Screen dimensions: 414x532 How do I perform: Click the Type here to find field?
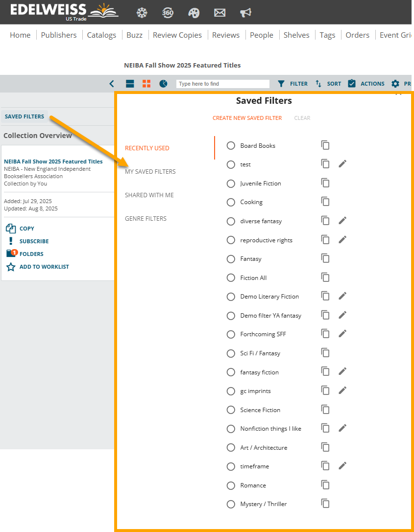point(223,84)
